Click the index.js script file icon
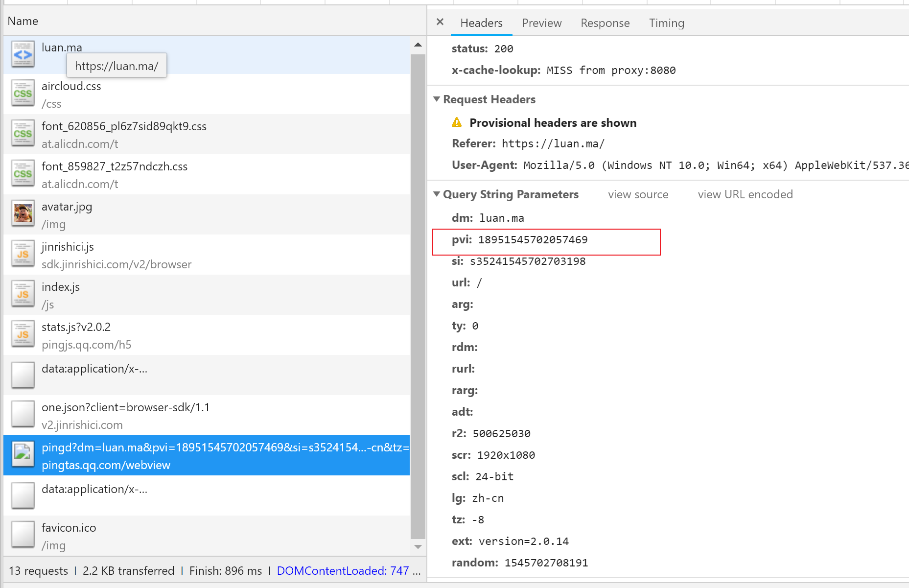The height and width of the screenshot is (588, 909). coord(23,294)
